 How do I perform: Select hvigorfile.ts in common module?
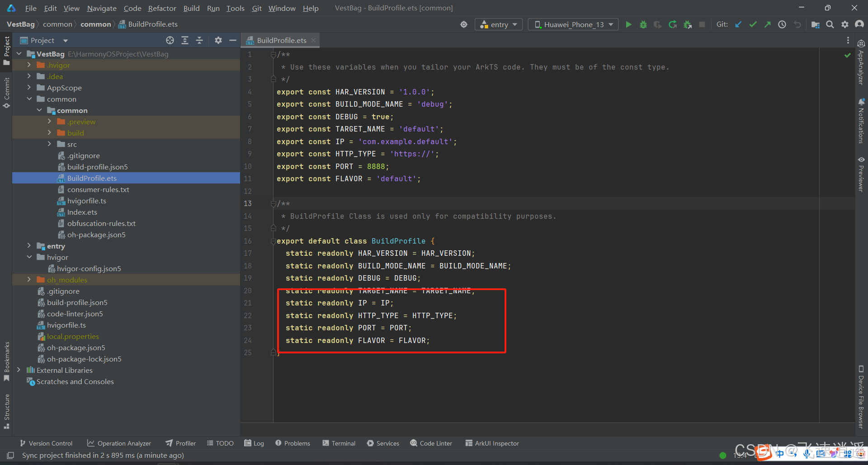[x=87, y=201]
